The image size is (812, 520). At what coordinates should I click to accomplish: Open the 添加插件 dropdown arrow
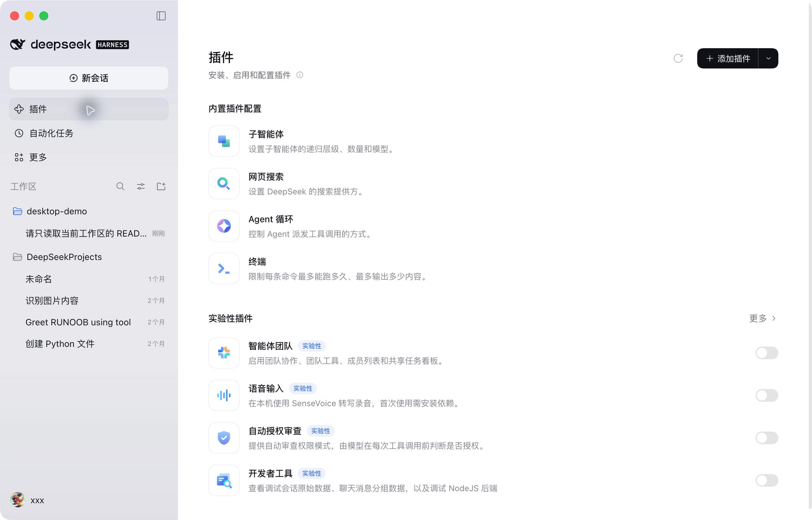coord(769,58)
